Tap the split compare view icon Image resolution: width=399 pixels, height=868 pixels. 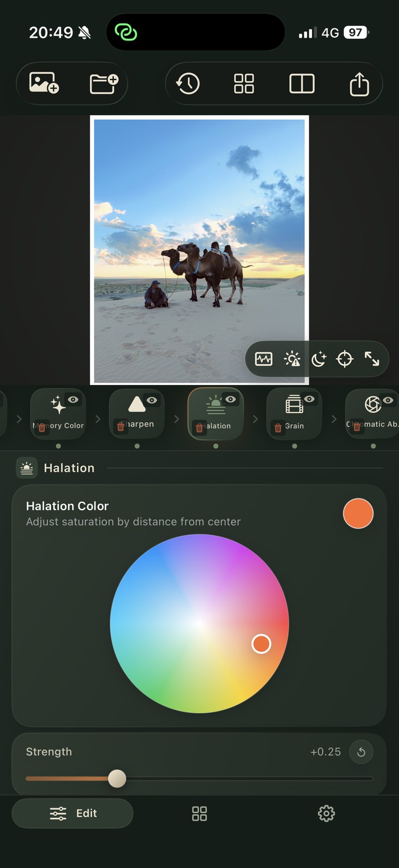tap(302, 84)
